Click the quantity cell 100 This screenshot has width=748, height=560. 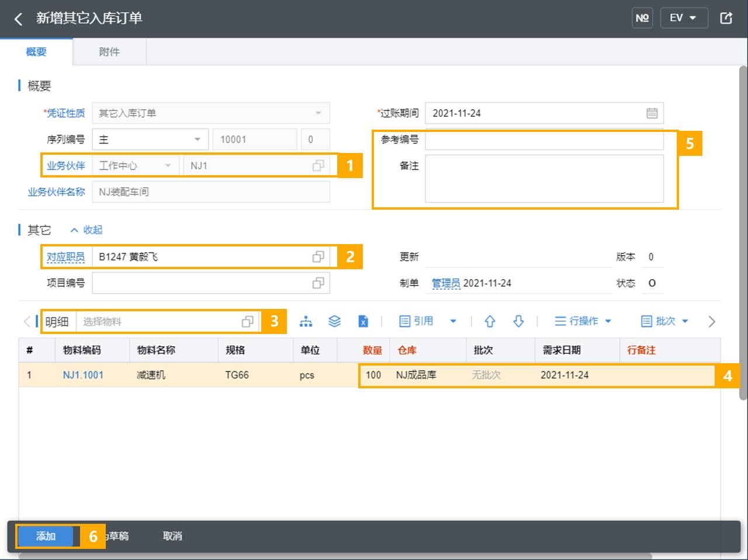[x=373, y=375]
